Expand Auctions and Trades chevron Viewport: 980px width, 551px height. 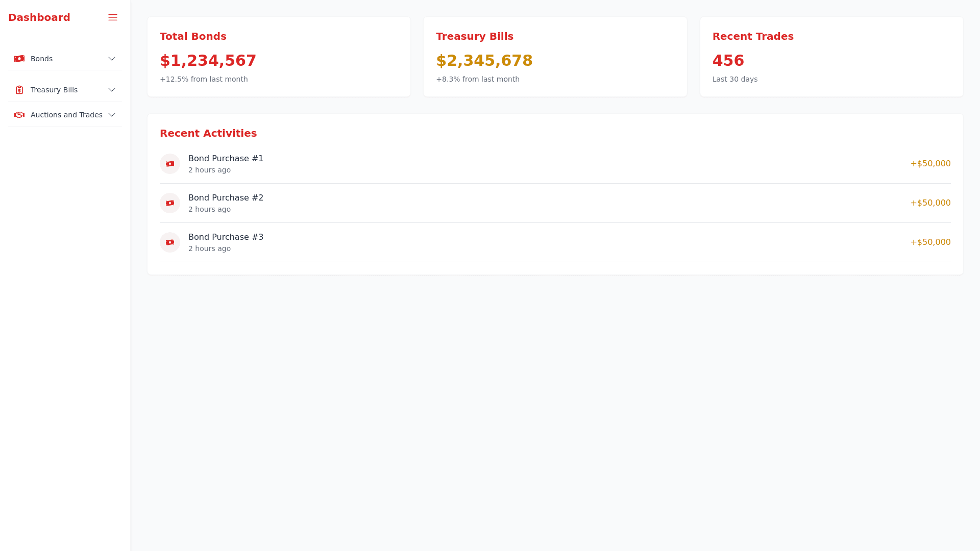[112, 115]
